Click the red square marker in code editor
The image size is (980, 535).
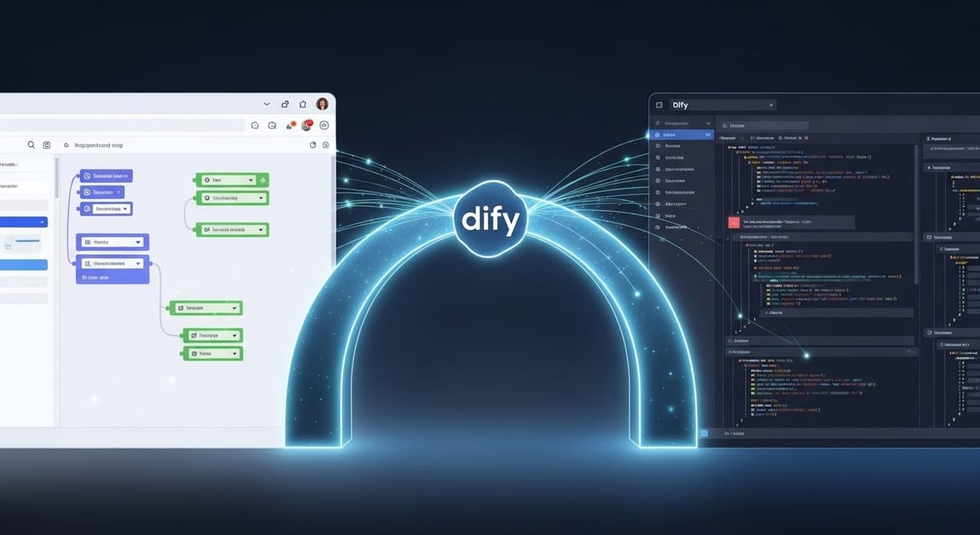[x=733, y=221]
